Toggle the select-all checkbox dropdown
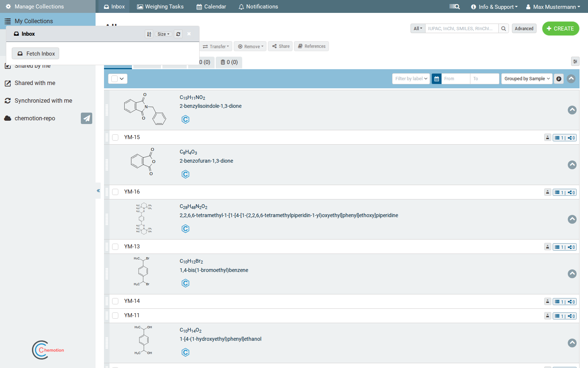Viewport: 588px width, 368px height. (x=118, y=79)
